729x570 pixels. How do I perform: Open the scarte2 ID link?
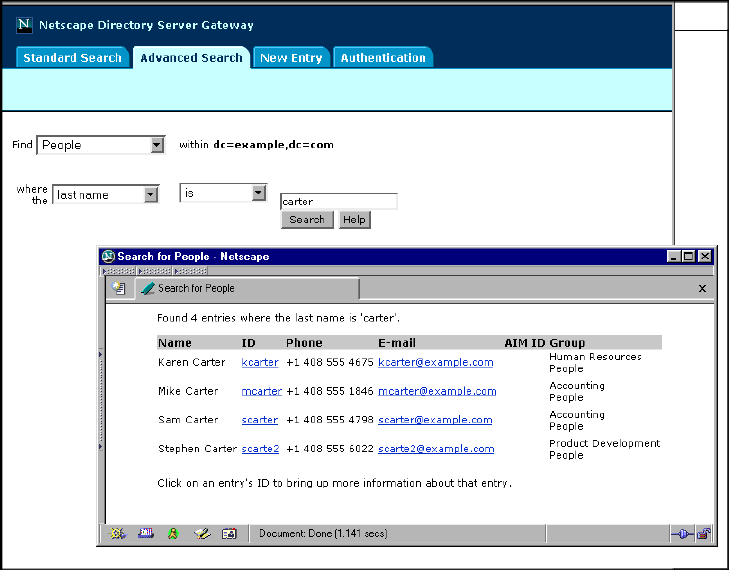coord(260,449)
